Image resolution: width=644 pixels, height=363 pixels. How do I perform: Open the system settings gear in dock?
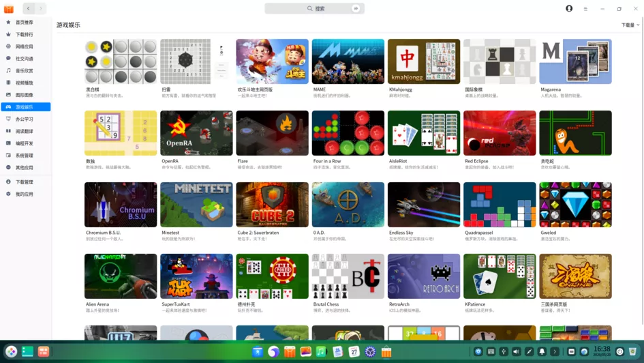370,351
